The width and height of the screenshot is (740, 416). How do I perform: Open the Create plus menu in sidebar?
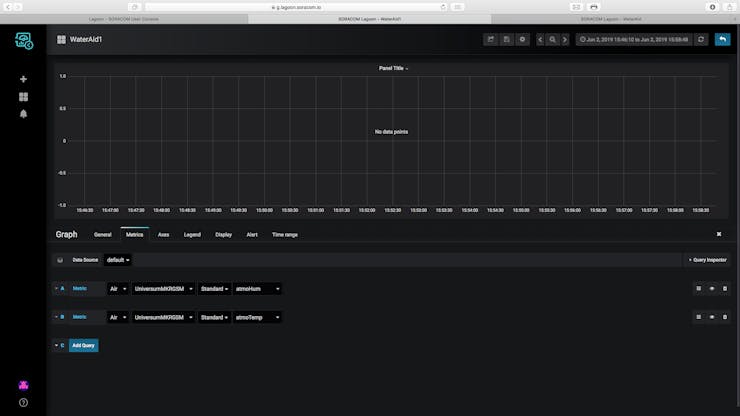coord(23,79)
